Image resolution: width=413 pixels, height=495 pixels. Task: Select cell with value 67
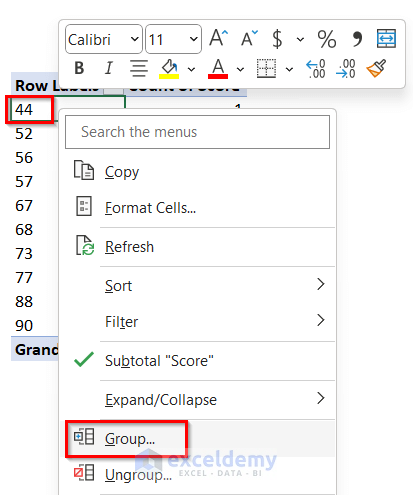[x=34, y=206]
